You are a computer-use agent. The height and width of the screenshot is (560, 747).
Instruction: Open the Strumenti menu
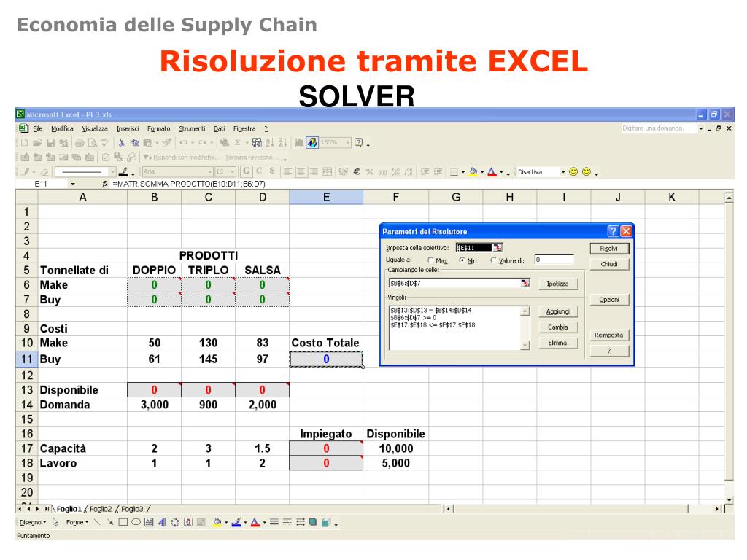coord(192,128)
